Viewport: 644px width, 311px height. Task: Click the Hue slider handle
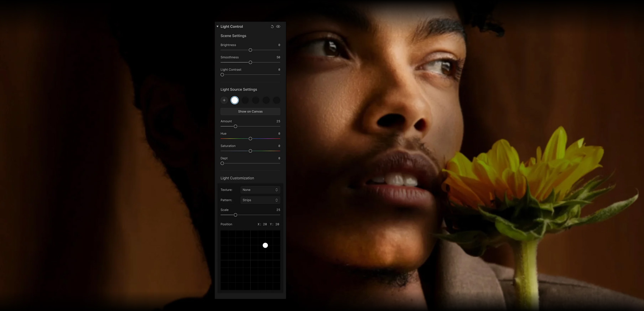click(250, 139)
